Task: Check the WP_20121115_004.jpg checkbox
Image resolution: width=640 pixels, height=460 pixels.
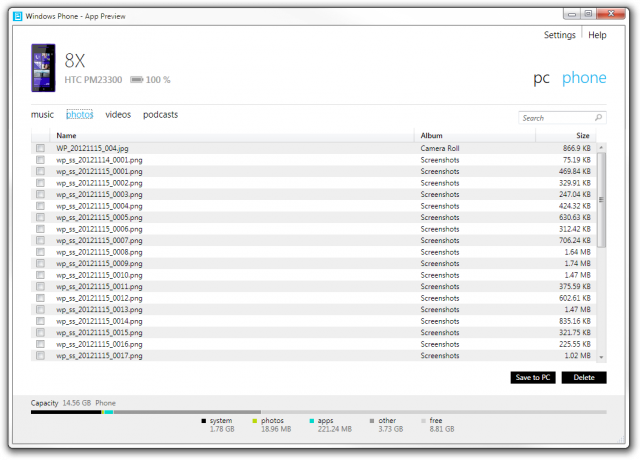Action: tap(40, 148)
